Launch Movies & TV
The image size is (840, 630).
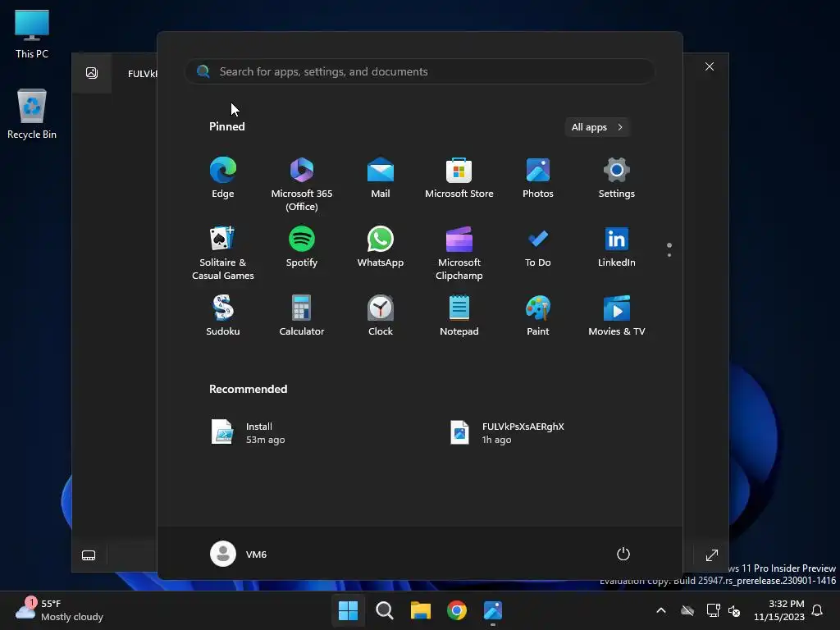click(617, 316)
